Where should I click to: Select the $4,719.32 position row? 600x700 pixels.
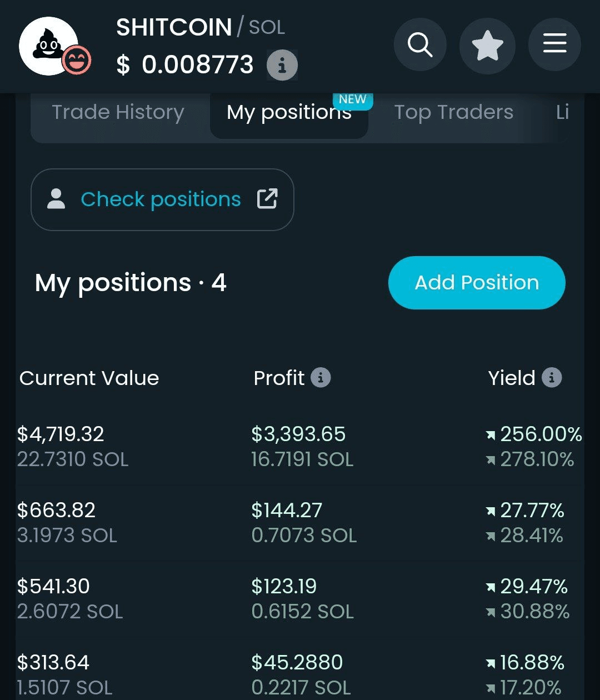[300, 447]
